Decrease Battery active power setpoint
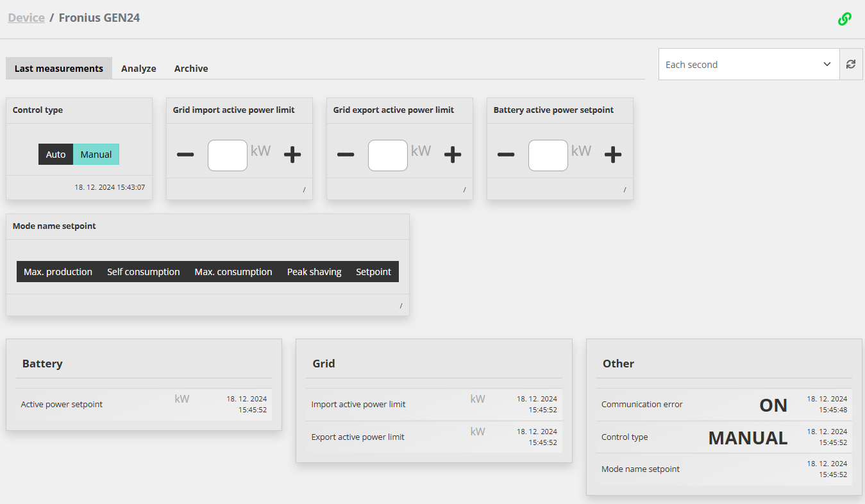The image size is (865, 504). [x=506, y=155]
